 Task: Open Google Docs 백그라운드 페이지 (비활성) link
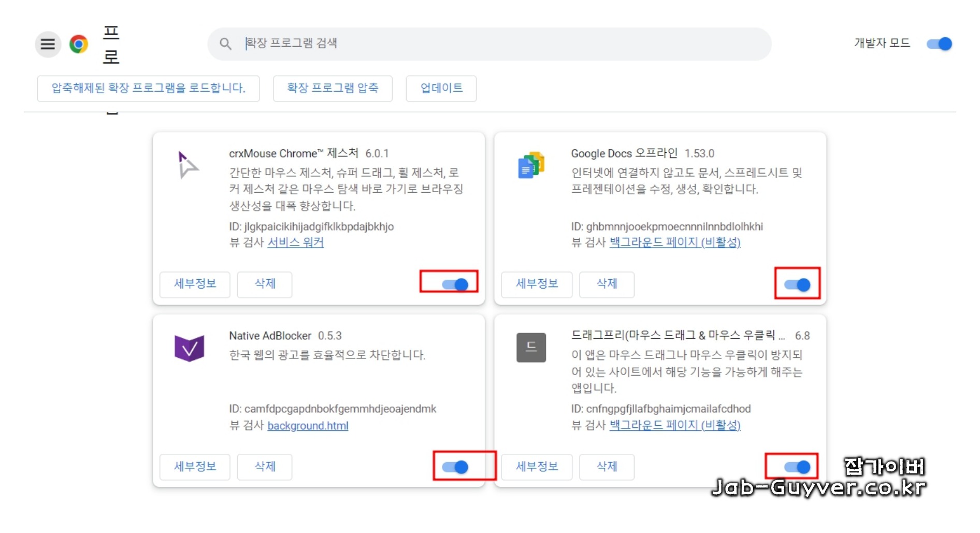coord(675,242)
